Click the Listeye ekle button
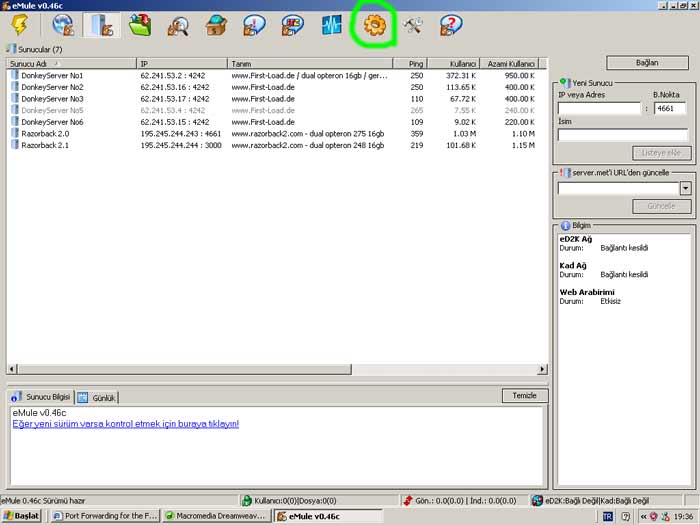This screenshot has width=700, height=525. coord(662,153)
